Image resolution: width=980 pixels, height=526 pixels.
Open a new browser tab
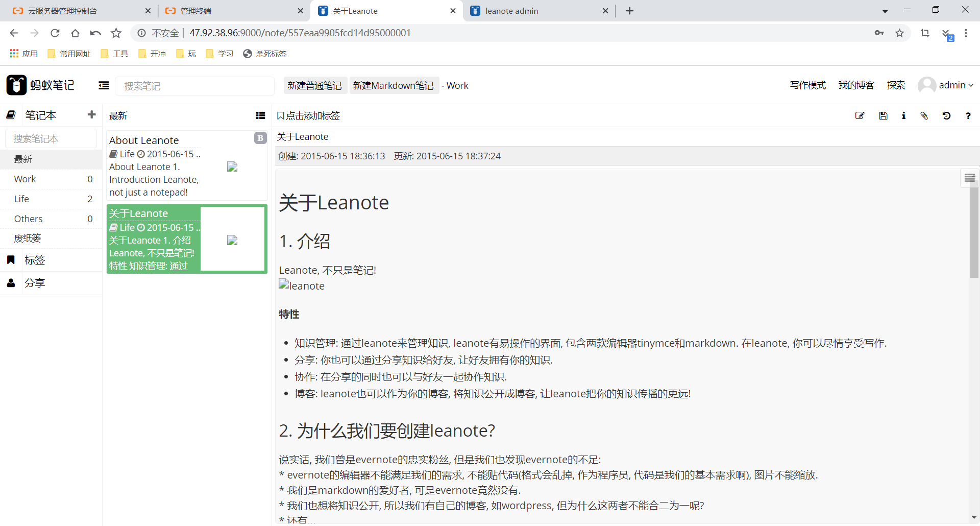click(630, 11)
